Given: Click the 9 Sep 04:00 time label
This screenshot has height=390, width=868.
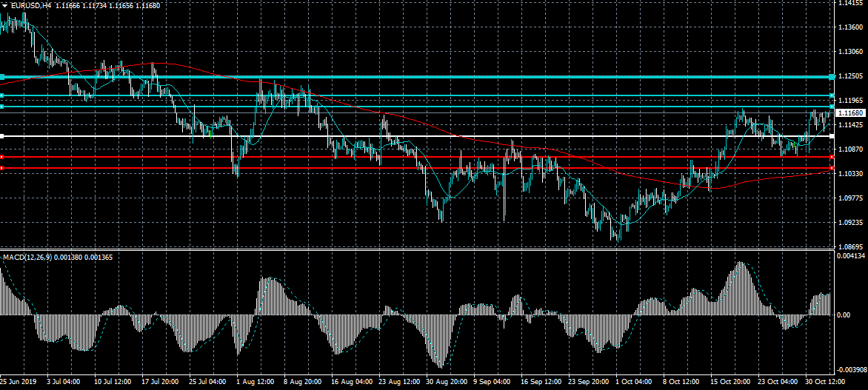Looking at the screenshot, I should tap(492, 382).
